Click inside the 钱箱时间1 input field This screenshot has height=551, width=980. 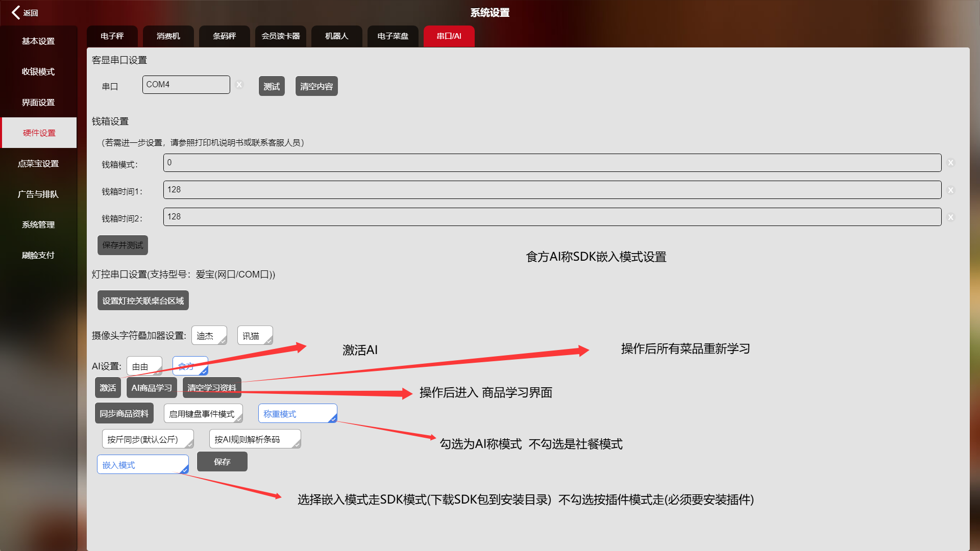click(551, 190)
